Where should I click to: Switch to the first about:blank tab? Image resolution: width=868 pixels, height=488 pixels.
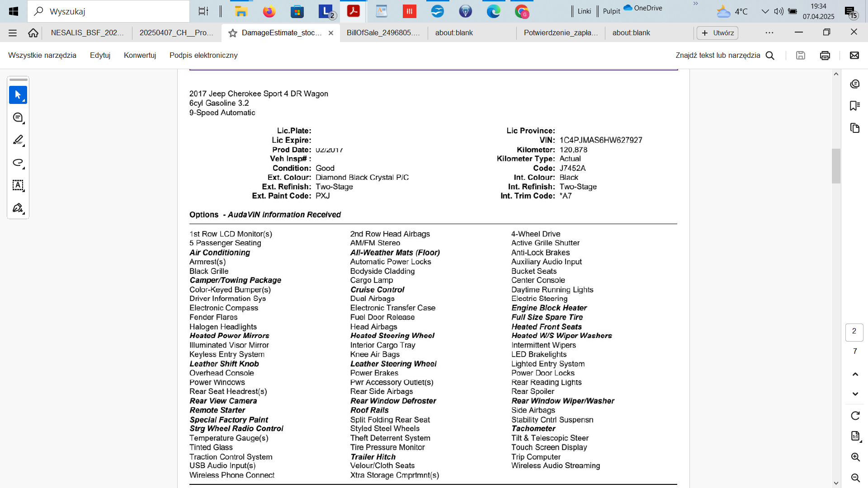pyautogui.click(x=454, y=33)
